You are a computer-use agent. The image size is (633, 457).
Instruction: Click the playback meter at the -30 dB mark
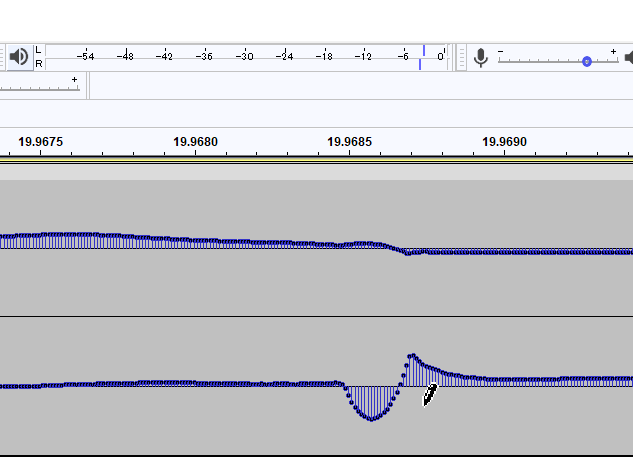pyautogui.click(x=245, y=57)
